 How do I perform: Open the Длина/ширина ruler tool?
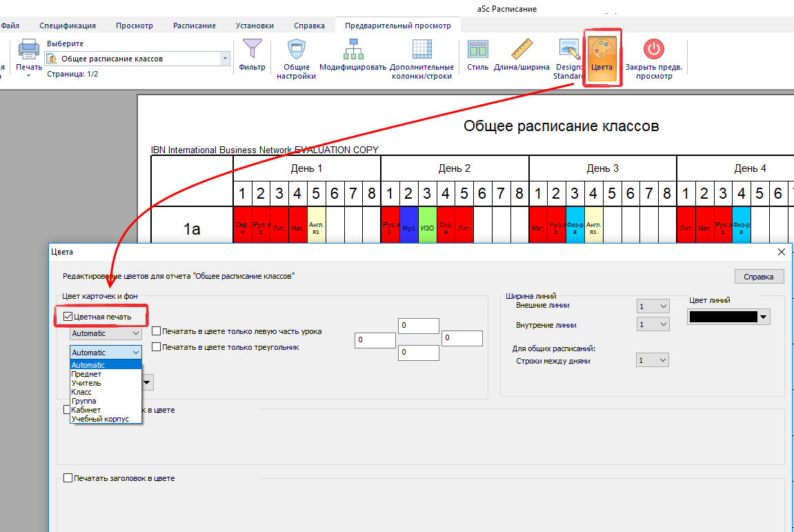click(x=522, y=50)
